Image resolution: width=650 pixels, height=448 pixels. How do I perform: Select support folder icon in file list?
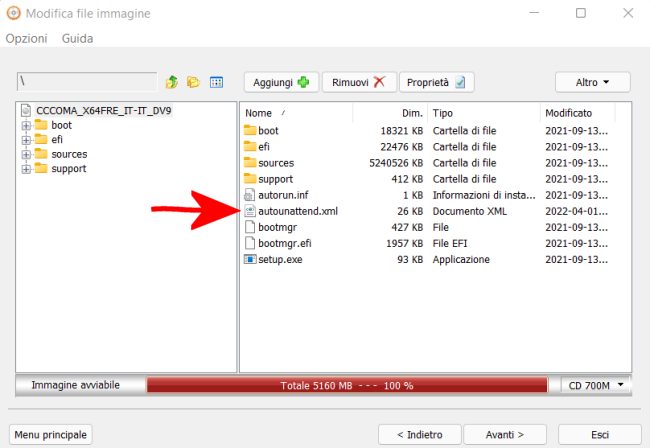click(x=250, y=179)
